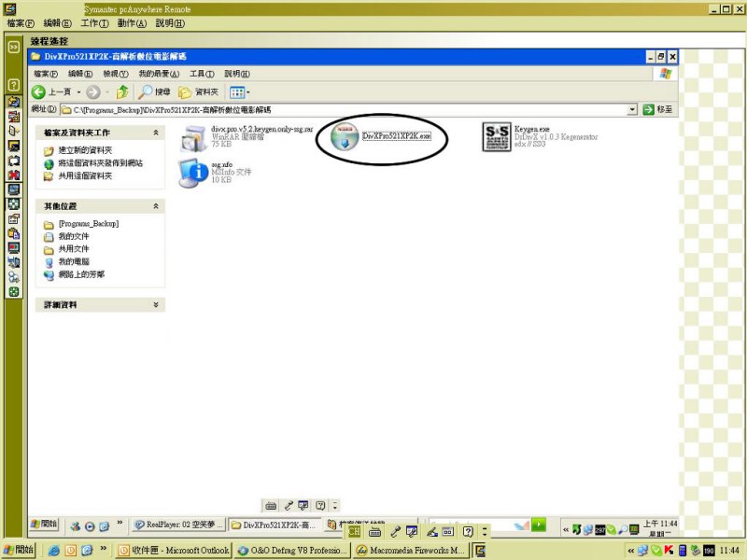Switch to RealPlayer on the remote taskbar
The image size is (747, 560).
pos(178,525)
